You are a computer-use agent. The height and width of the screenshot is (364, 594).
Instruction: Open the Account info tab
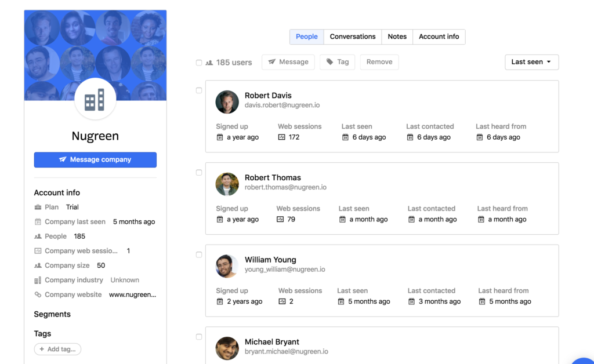click(439, 37)
